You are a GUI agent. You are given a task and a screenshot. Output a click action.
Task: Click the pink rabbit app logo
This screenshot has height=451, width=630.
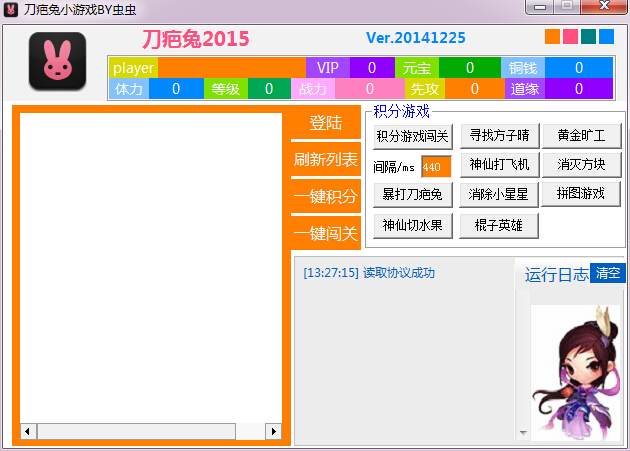[57, 62]
